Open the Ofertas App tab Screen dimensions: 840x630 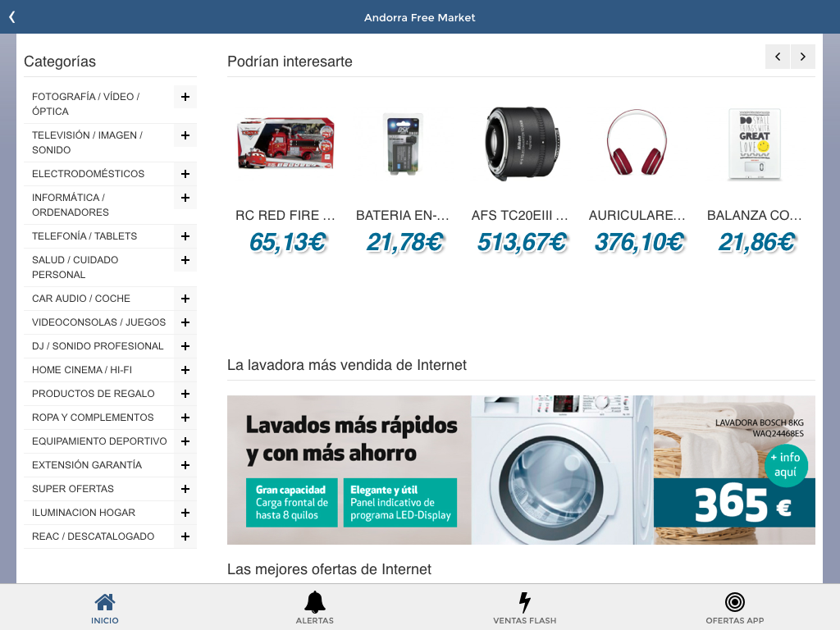tap(734, 609)
